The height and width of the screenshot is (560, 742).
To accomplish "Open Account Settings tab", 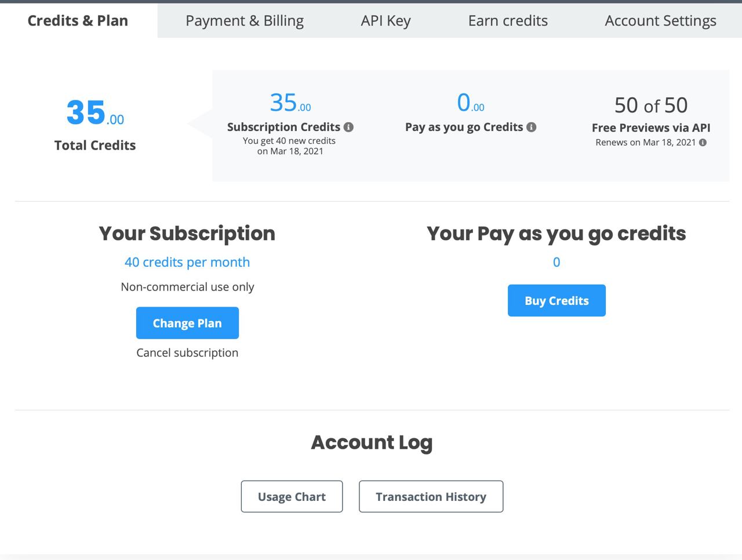I will tap(660, 20).
